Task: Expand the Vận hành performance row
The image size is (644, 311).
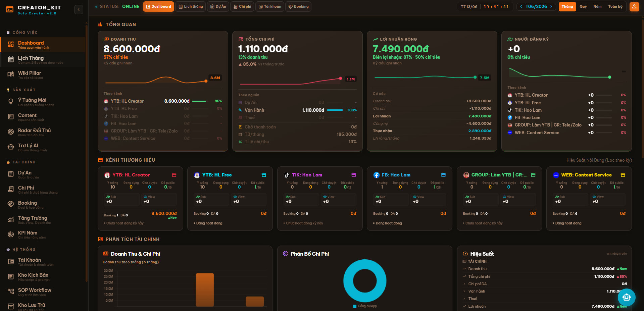Action: (x=544, y=291)
